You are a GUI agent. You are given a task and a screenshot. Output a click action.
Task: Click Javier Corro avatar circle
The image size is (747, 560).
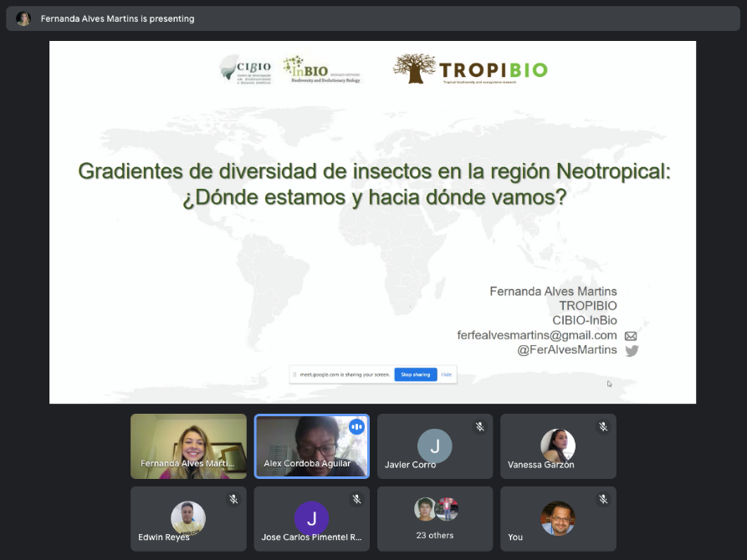click(434, 445)
